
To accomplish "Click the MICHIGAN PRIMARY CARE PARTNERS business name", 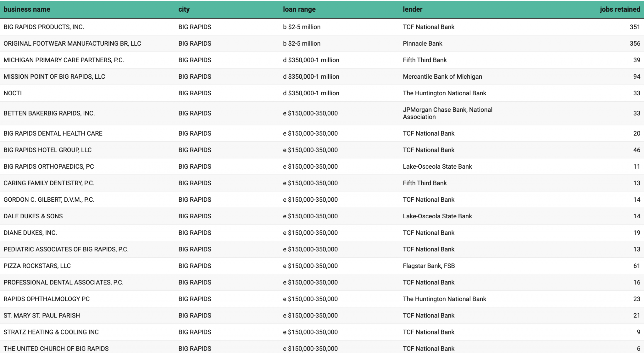I will pyautogui.click(x=64, y=60).
